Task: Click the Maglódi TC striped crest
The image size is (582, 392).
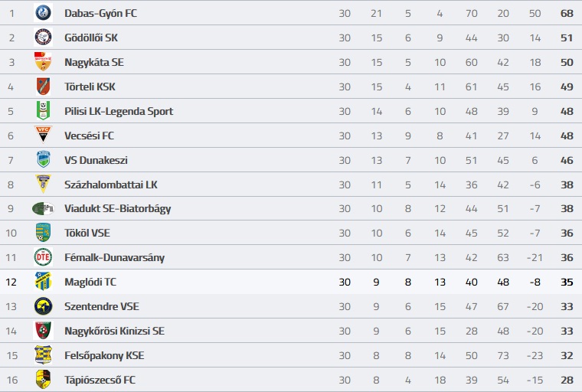Action: pos(43,282)
